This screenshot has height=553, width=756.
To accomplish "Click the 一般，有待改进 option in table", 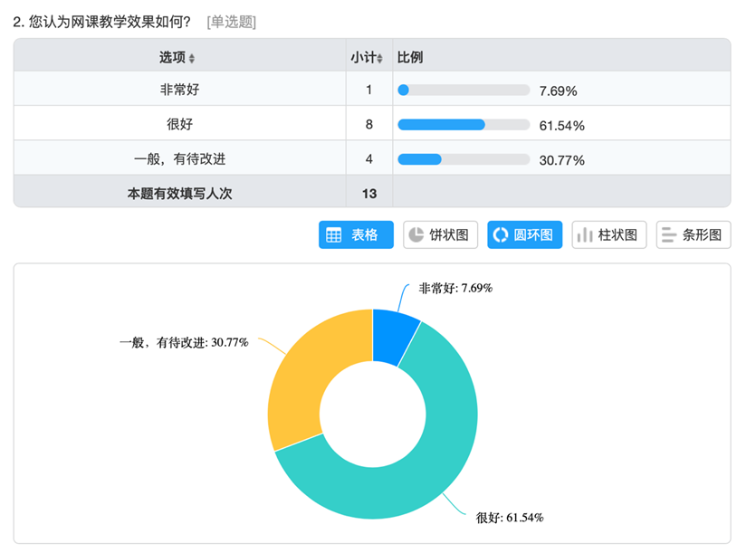I will (x=178, y=158).
